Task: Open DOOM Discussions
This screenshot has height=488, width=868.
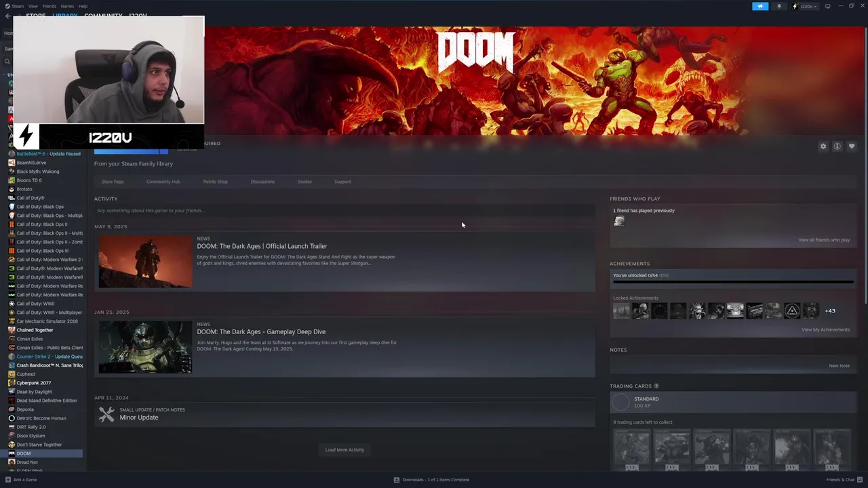Action: pyautogui.click(x=262, y=182)
